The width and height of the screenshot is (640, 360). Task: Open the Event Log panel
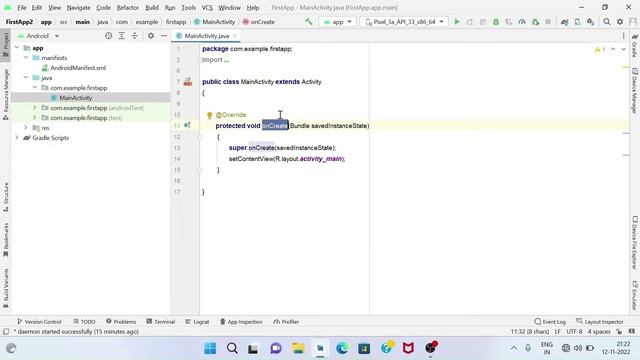pos(550,322)
